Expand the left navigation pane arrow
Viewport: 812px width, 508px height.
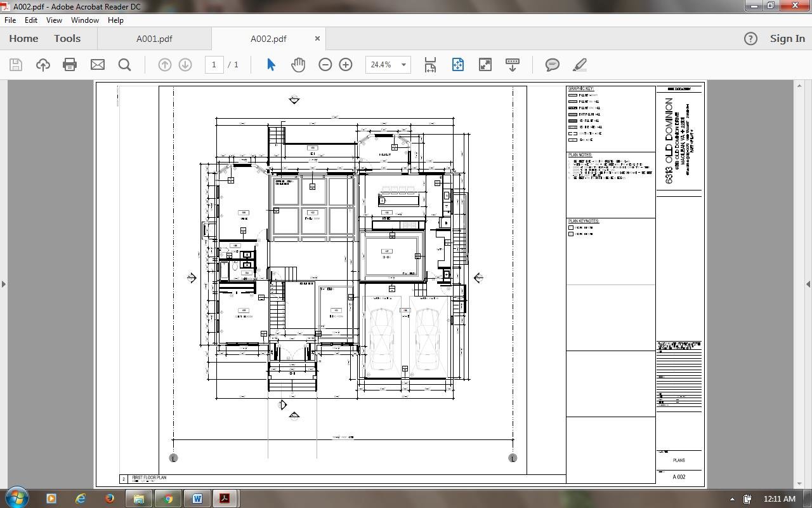click(x=4, y=284)
